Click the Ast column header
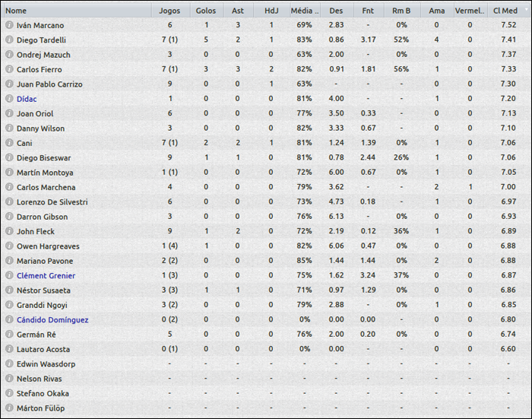 click(x=238, y=11)
